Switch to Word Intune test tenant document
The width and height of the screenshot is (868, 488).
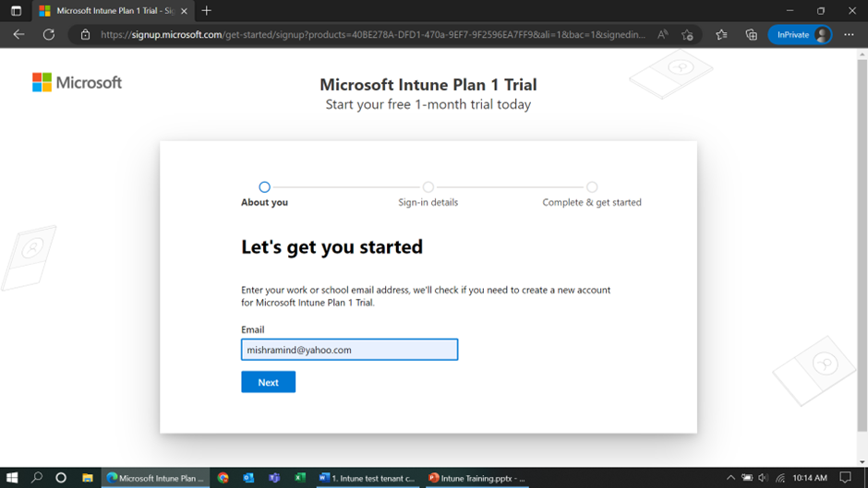point(368,478)
